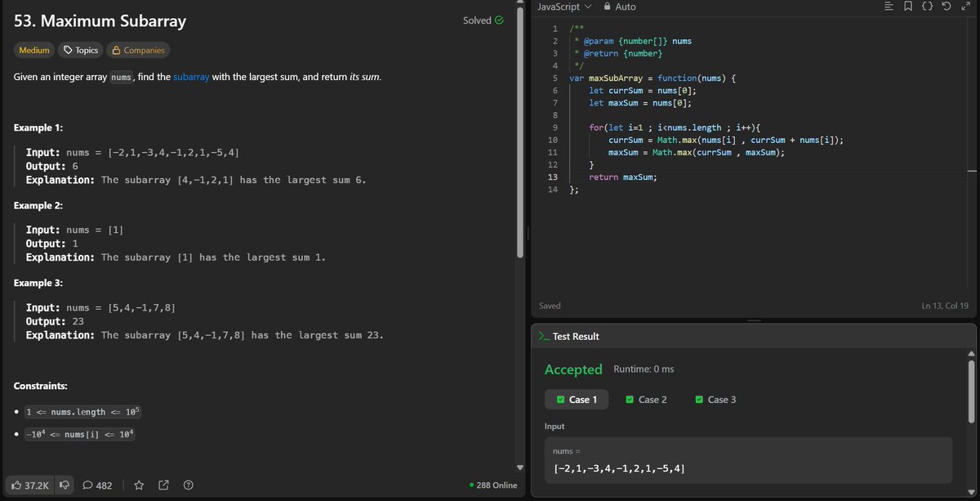Click the lock icon beside Auto

pos(607,7)
